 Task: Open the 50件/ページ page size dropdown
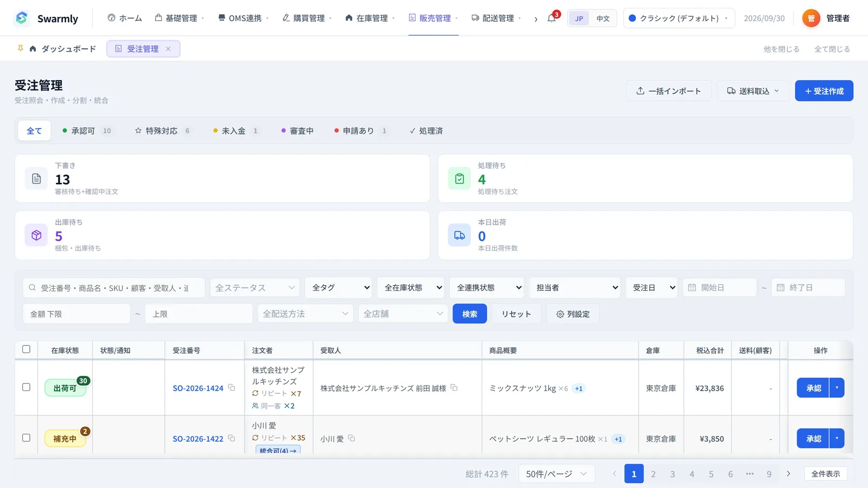click(x=557, y=474)
